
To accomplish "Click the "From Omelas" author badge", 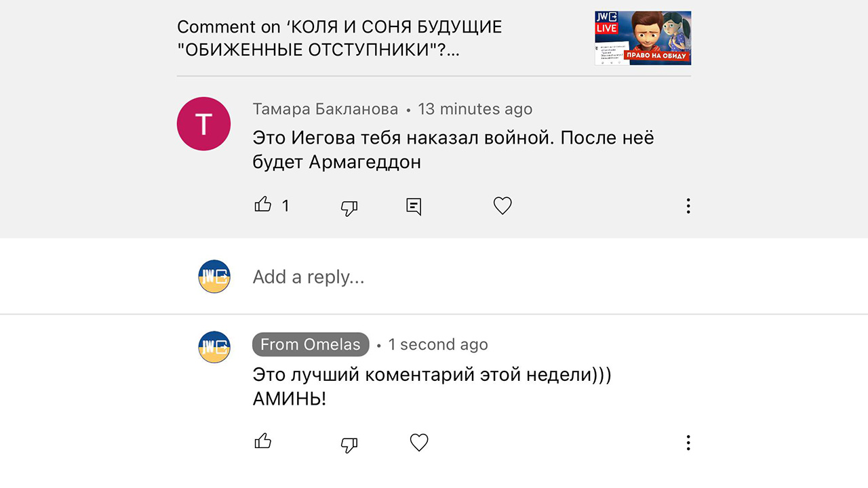I will click(x=311, y=344).
